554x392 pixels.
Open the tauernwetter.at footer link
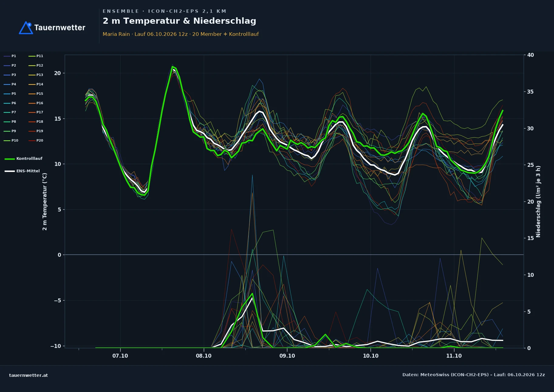point(29,375)
